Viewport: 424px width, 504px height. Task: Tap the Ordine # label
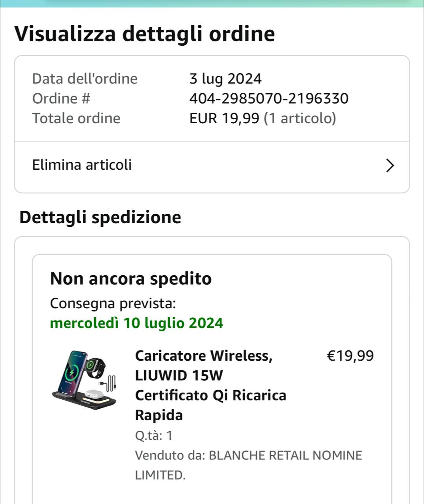pos(61,98)
